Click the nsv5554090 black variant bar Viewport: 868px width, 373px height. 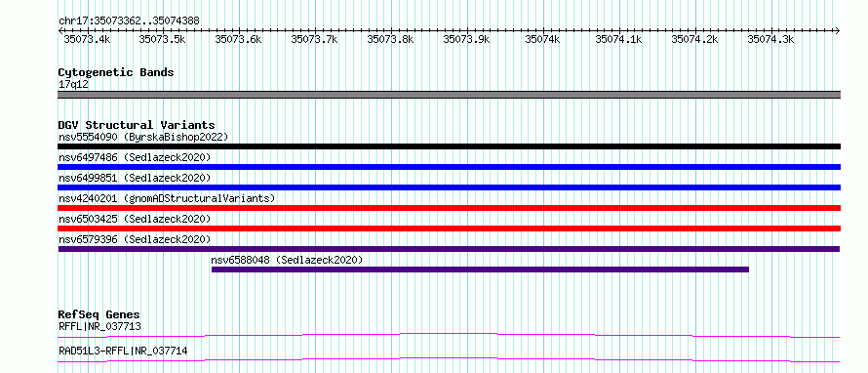449,146
